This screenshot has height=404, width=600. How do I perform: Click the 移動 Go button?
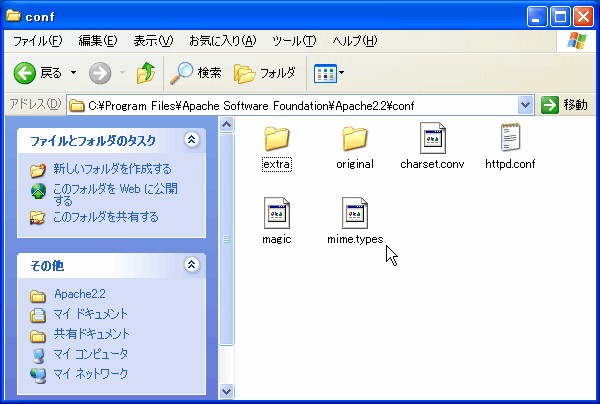564,105
